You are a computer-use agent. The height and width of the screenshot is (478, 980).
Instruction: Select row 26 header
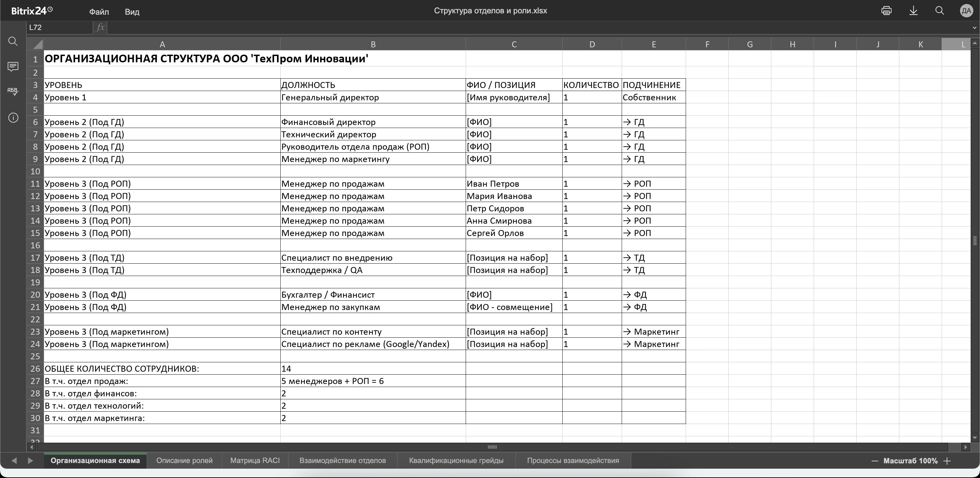pos(35,369)
